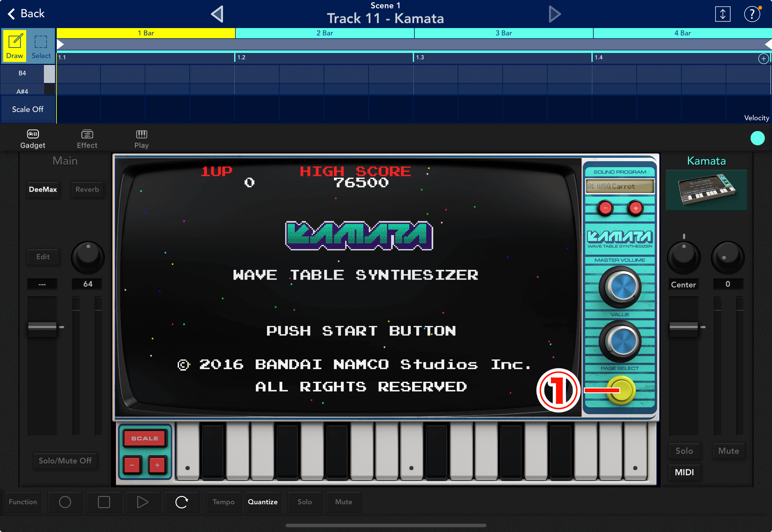The image size is (772, 532).
Task: Start recording with the circle button
Action: click(65, 502)
